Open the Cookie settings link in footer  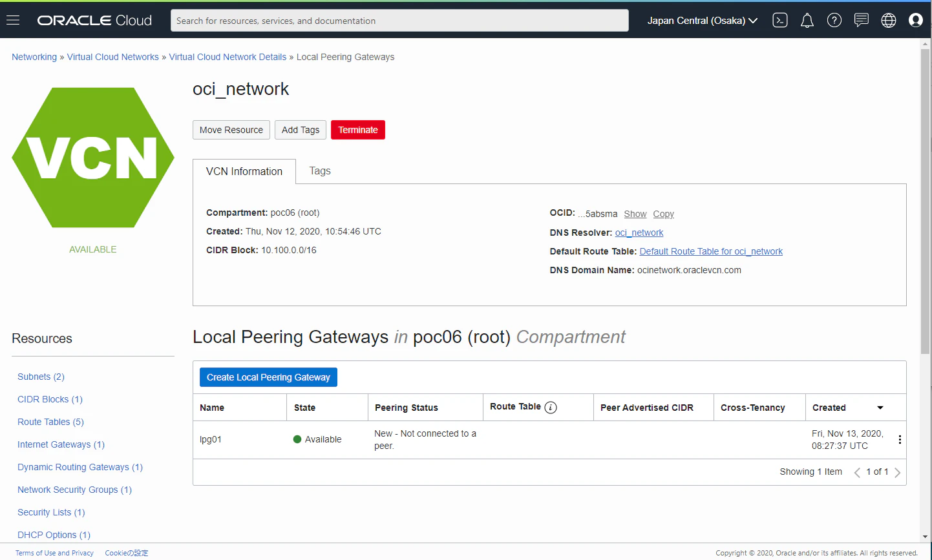pos(127,553)
